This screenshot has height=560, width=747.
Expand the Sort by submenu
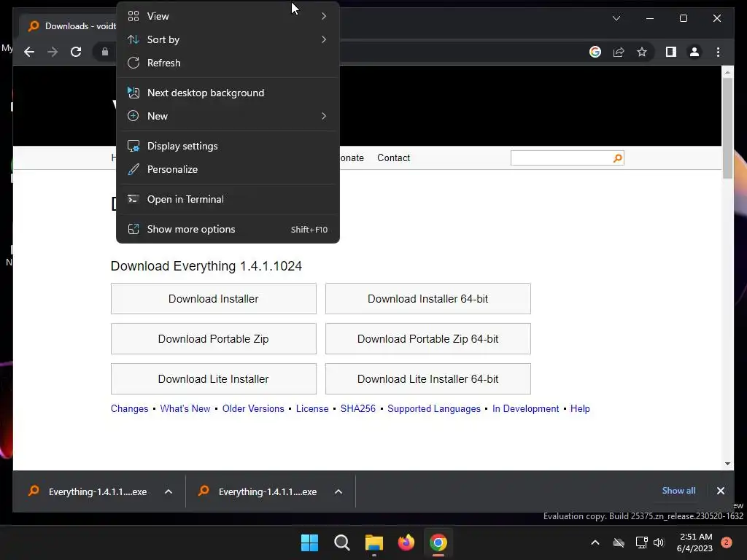[x=228, y=39]
